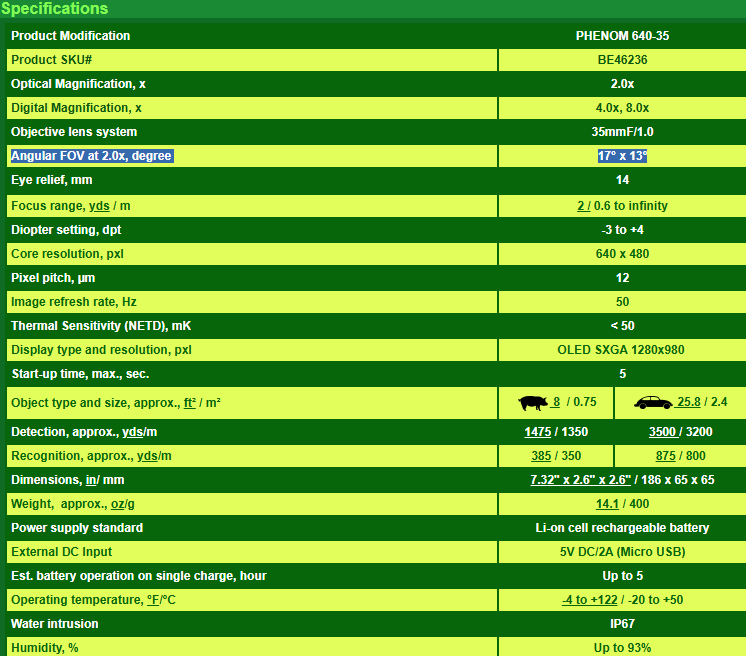Click the 385 recognition distance value
This screenshot has width=746, height=656.
coord(543,456)
